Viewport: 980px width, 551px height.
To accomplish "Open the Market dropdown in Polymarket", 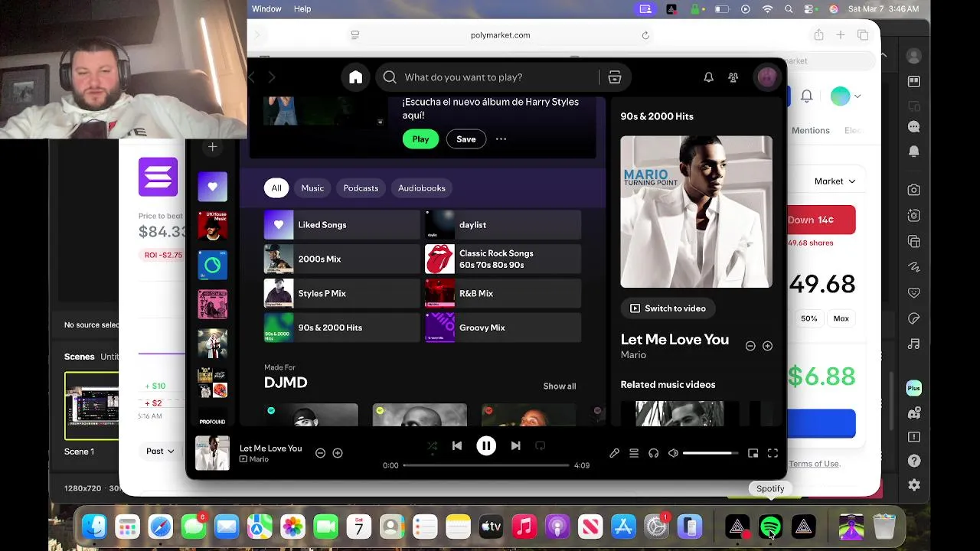I will 835,181.
